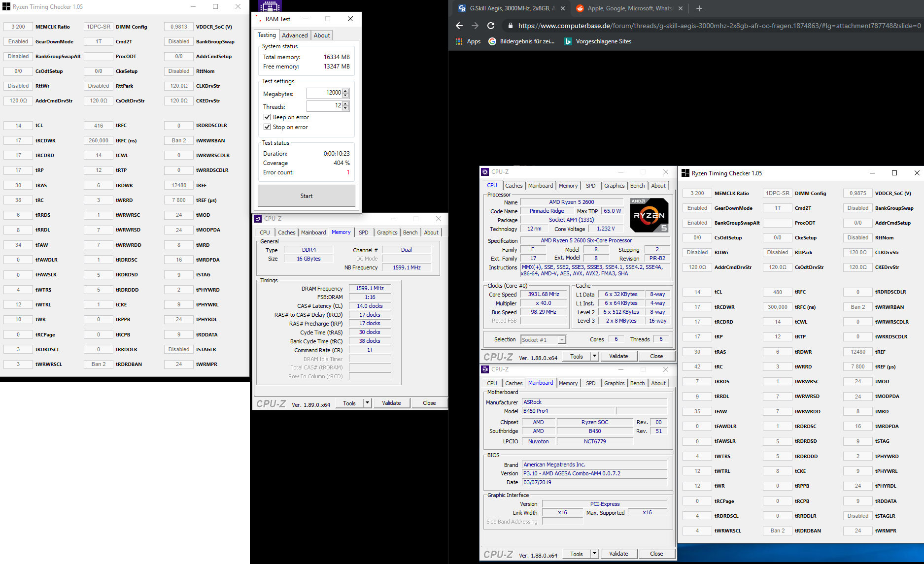Image resolution: width=924 pixels, height=564 pixels.
Task: Click the RAM Test window title icon
Action: [259, 19]
